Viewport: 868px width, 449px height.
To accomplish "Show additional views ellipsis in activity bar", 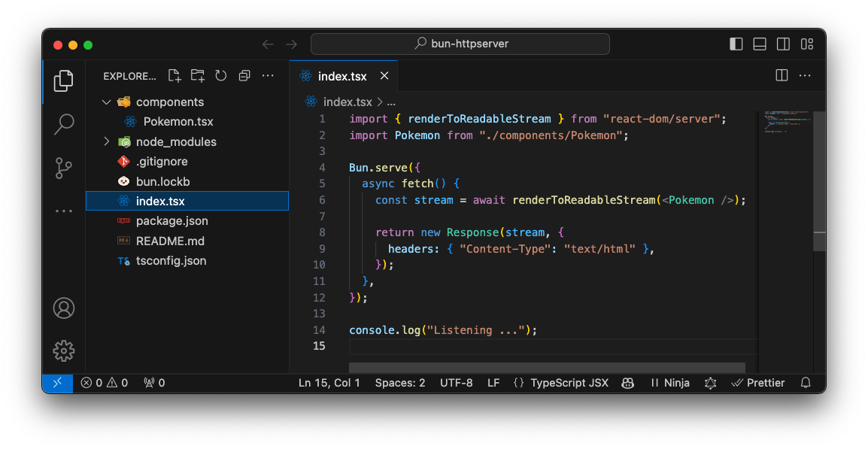I will (x=64, y=211).
